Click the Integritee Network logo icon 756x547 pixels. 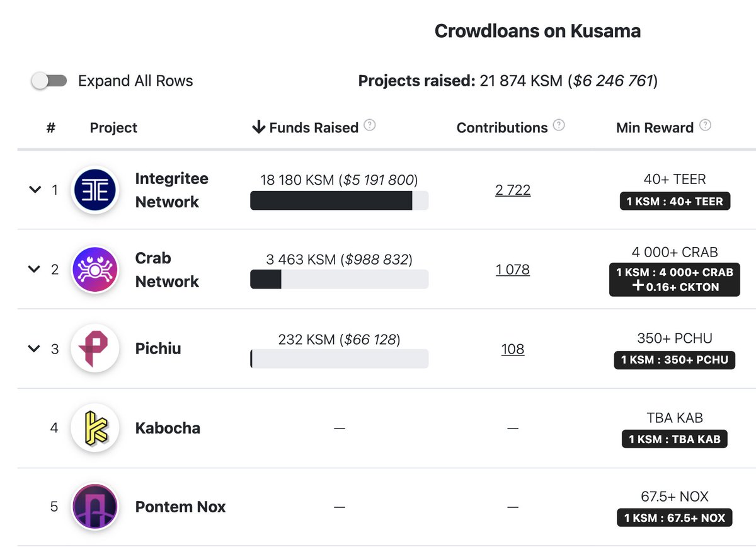point(95,190)
